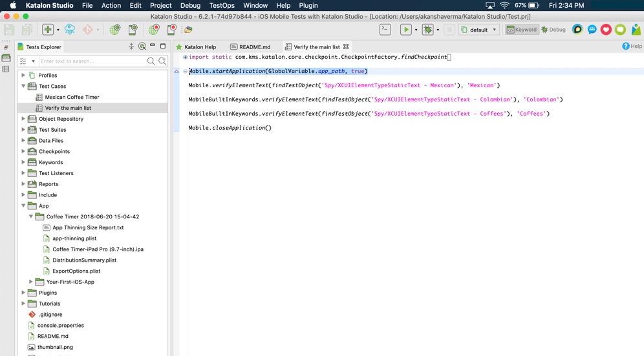The height and width of the screenshot is (356, 644).
Task: Select App Thinning Size Report.txt file
Action: click(88, 227)
